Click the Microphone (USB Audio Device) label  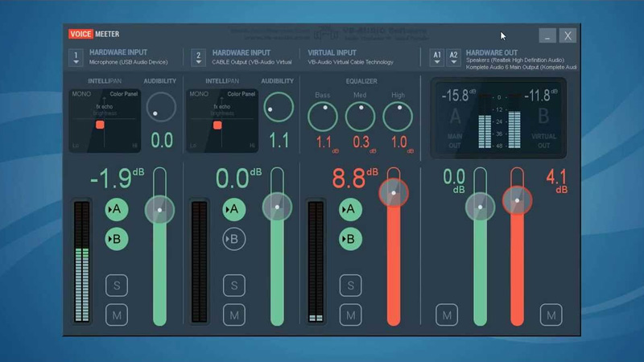coord(129,62)
